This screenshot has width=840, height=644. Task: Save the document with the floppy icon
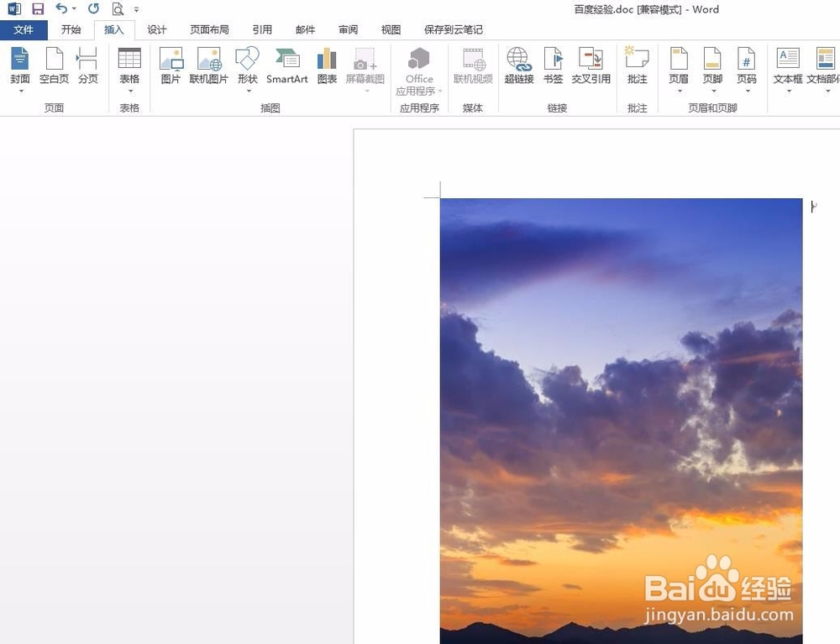click(38, 9)
